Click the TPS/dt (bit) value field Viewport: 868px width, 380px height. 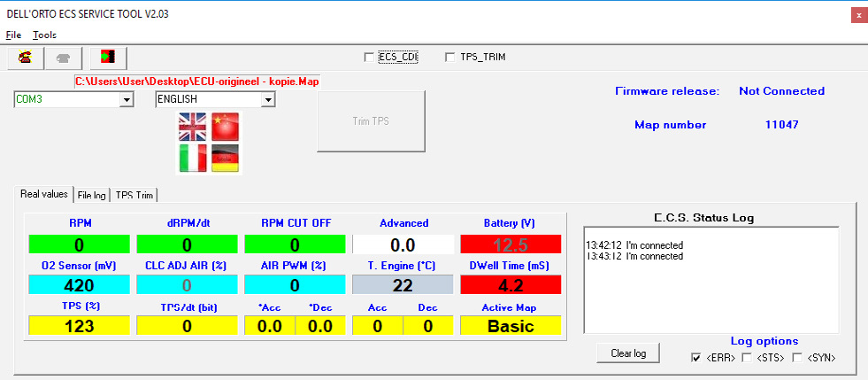point(187,326)
